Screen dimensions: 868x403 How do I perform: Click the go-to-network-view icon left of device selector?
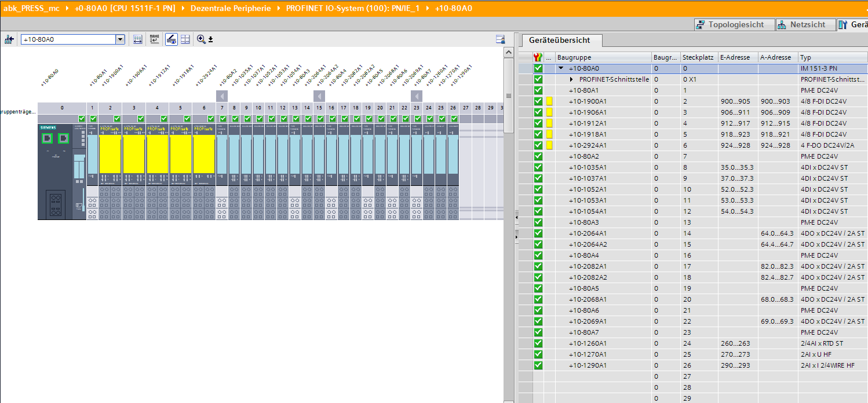click(9, 39)
